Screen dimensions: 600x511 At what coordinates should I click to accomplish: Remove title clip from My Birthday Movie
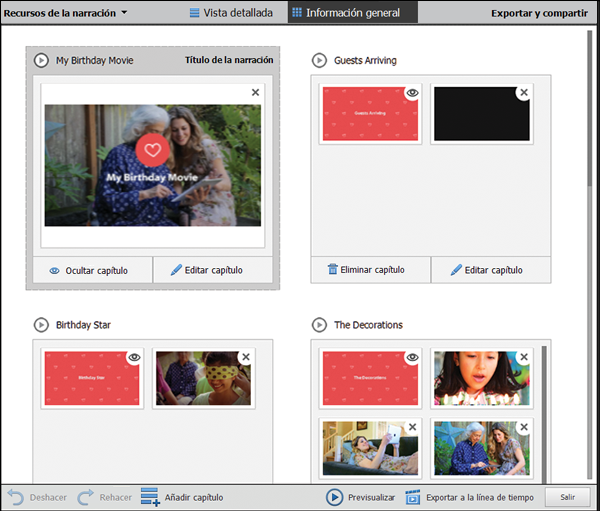[x=255, y=92]
